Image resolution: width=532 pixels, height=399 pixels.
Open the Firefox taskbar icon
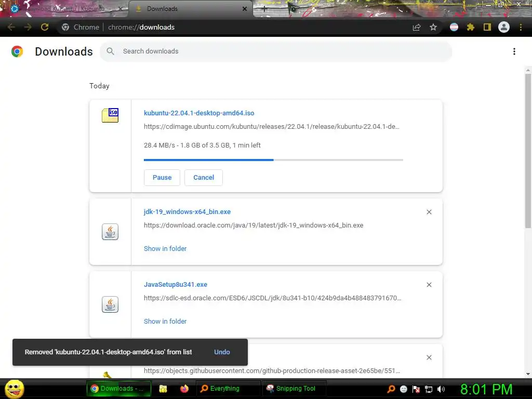(x=184, y=389)
